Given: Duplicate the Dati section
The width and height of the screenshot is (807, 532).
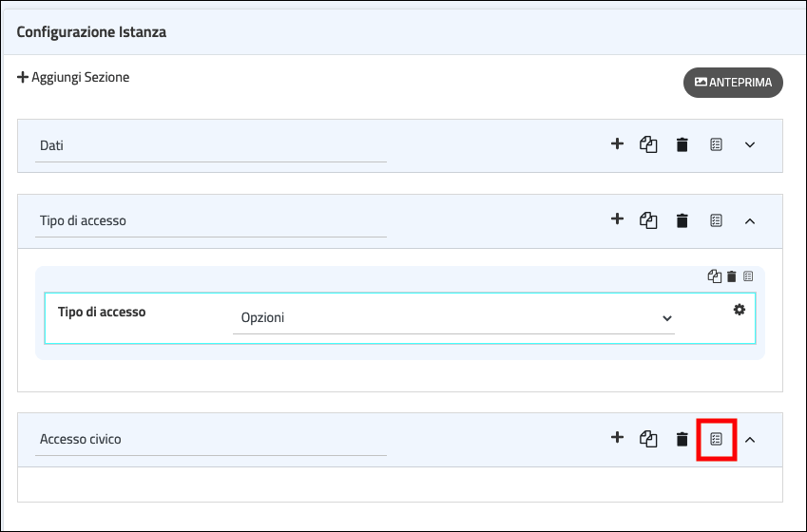Looking at the screenshot, I should click(649, 144).
